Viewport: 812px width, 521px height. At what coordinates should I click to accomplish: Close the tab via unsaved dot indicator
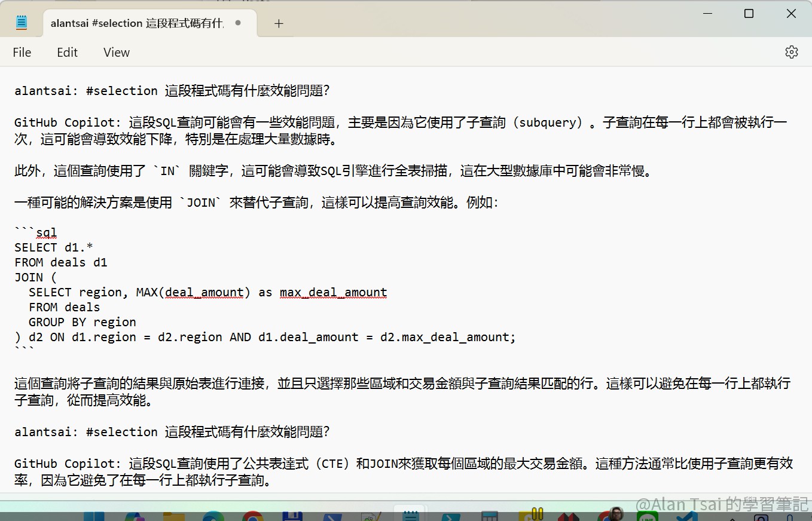tap(238, 23)
